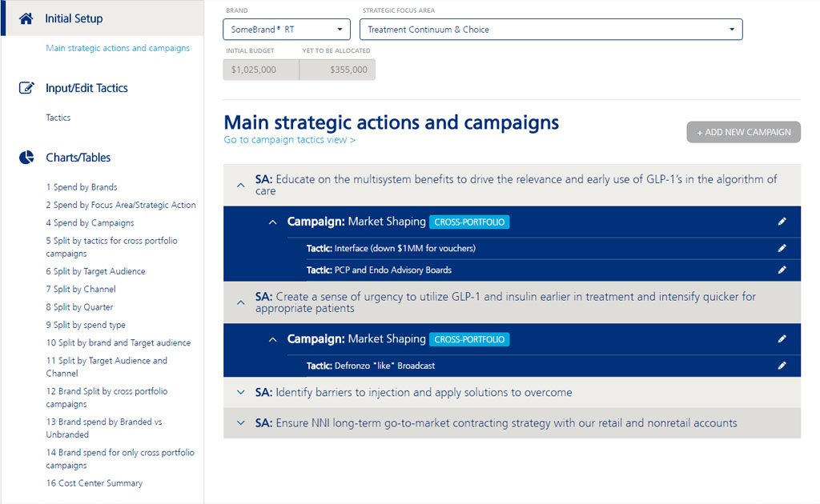This screenshot has height=504, width=820.
Task: Collapse the multisystem benefits strategic action
Action: [240, 185]
